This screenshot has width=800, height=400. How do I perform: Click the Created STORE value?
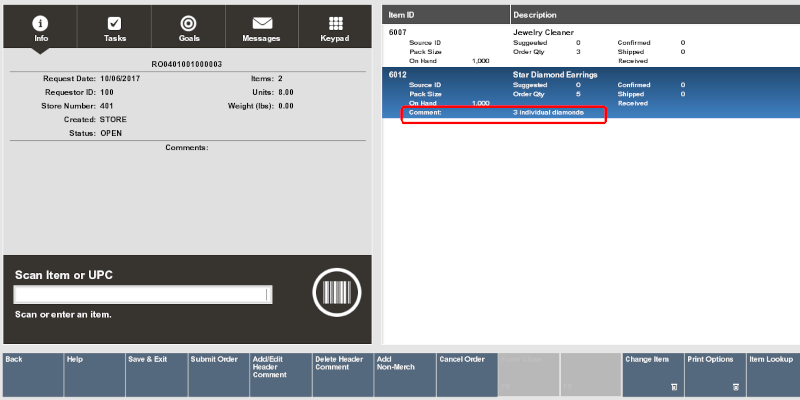click(113, 119)
